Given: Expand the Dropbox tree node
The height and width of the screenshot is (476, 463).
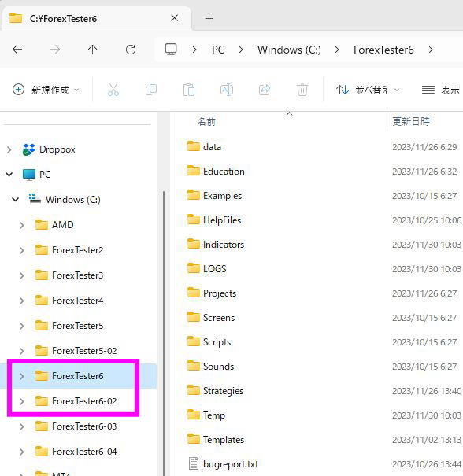Looking at the screenshot, I should 9,149.
